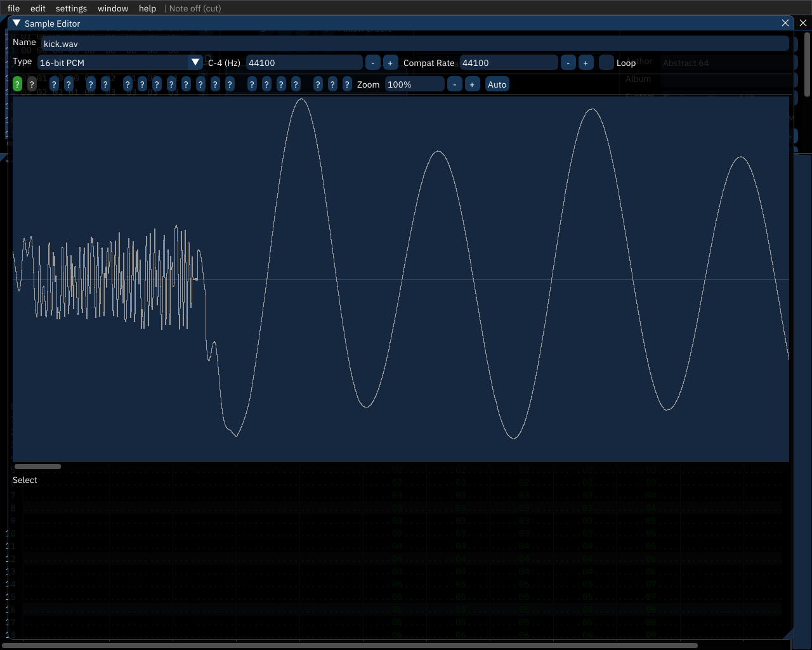Increase C-4 (Hz) rate with plus button

coord(390,63)
